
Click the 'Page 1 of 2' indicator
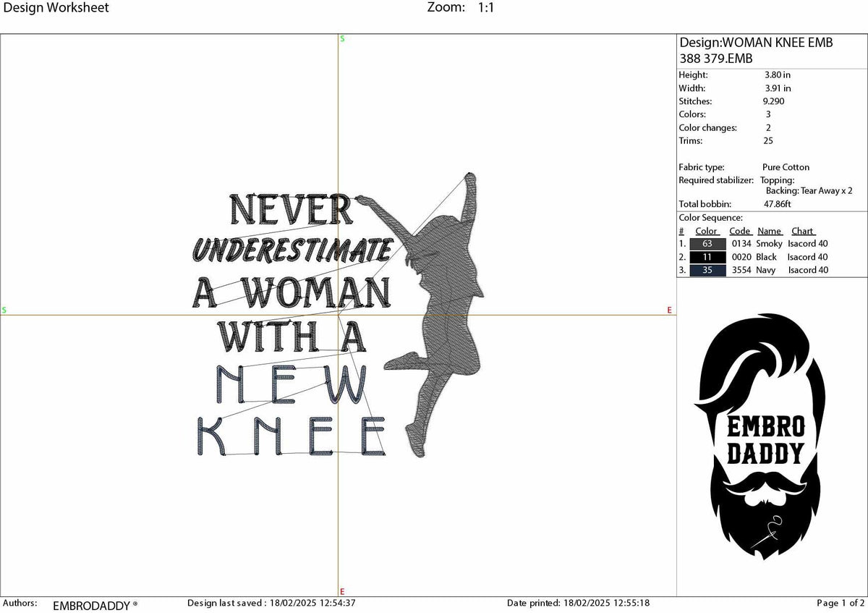pyautogui.click(x=841, y=603)
